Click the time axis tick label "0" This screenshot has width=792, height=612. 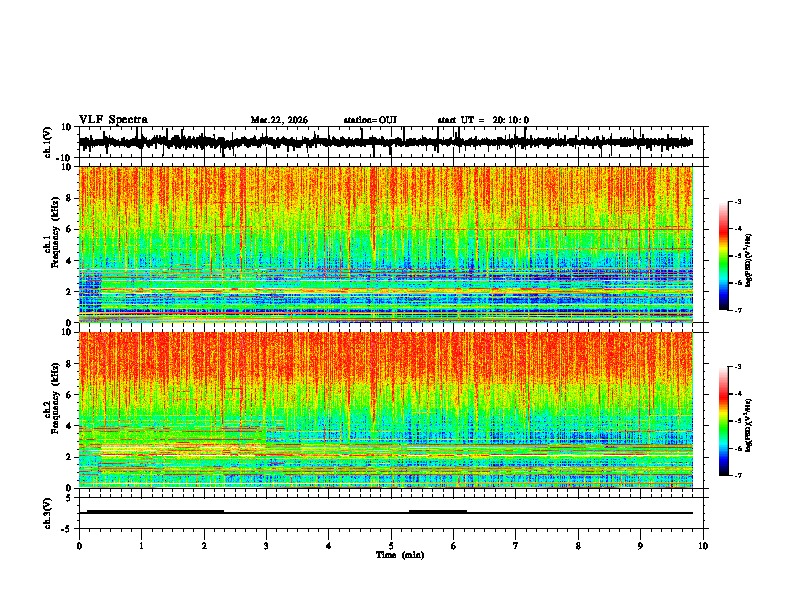click(x=79, y=546)
